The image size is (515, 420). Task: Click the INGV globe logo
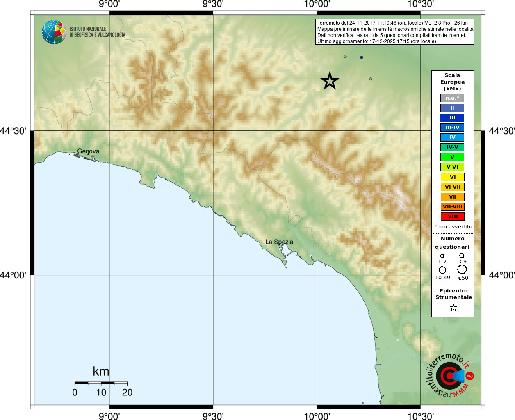tap(54, 32)
